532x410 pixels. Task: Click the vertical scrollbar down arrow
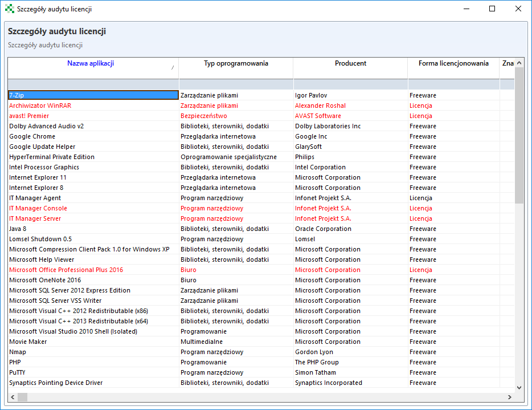(x=519, y=388)
